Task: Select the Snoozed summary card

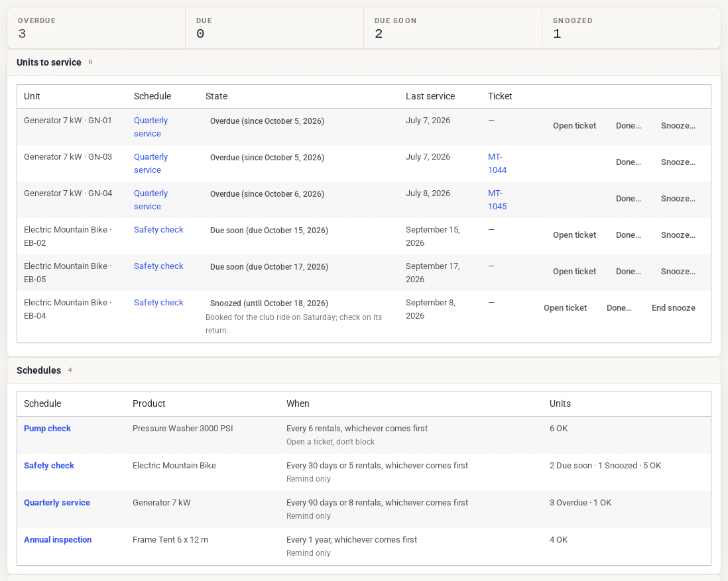Action: [631, 28]
